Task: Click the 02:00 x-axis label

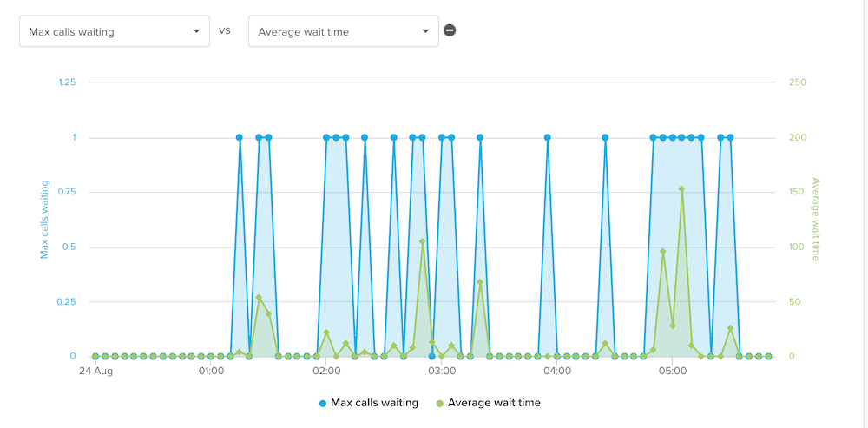Action: (326, 371)
